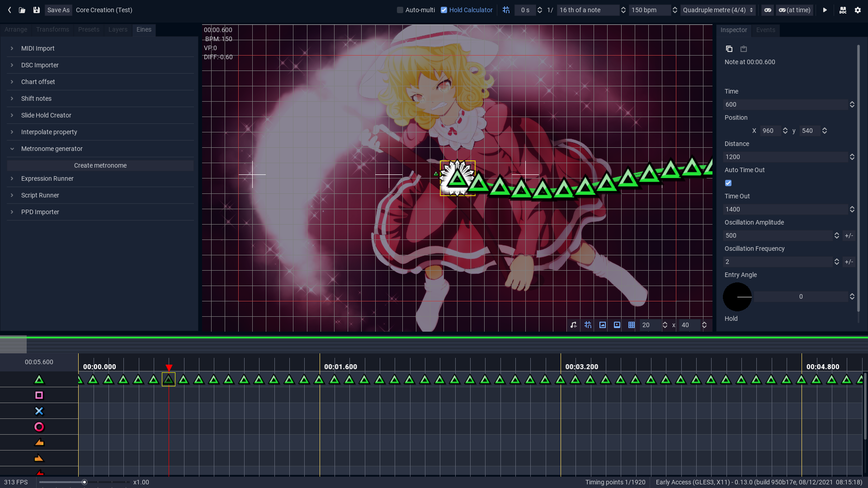Click the red playhead marker on the timeline
868x488 pixels.
tap(169, 368)
